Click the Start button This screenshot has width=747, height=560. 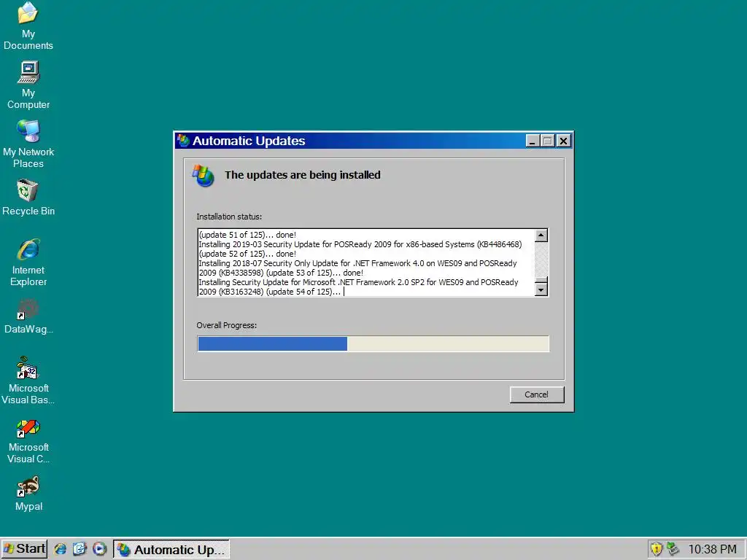pyautogui.click(x=24, y=549)
